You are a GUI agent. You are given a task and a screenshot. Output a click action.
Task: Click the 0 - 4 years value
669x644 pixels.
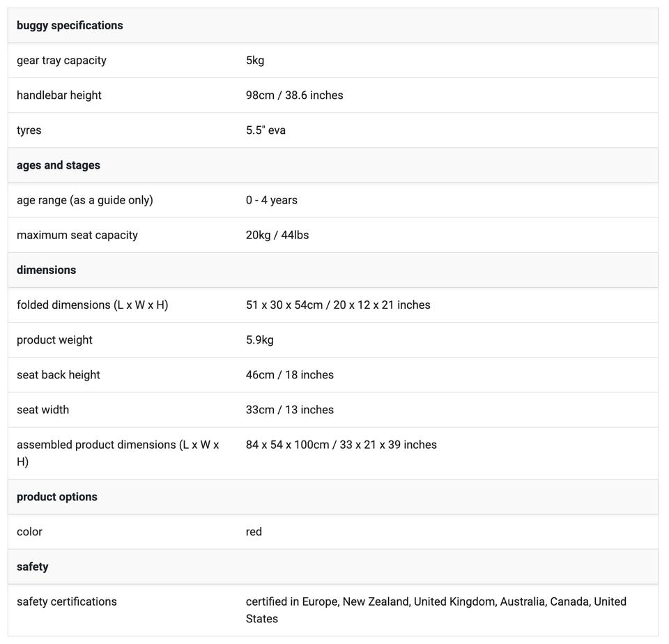click(x=271, y=200)
